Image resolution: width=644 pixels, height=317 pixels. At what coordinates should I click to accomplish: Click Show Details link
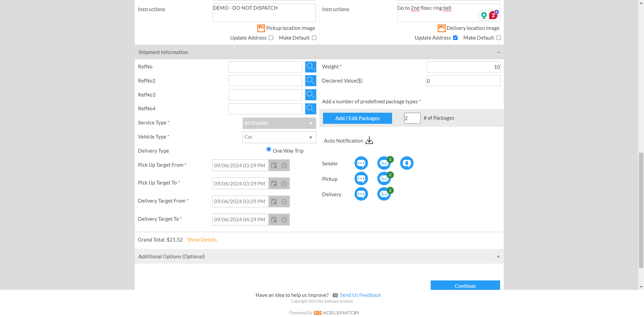tap(202, 240)
